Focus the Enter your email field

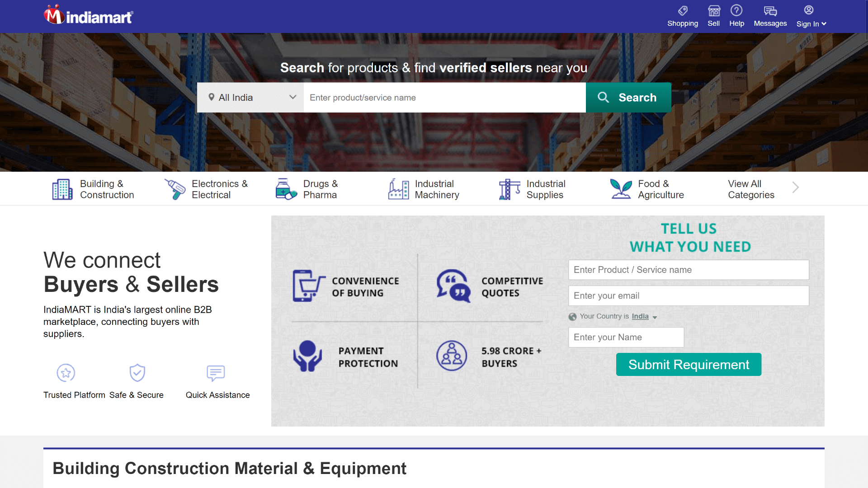[689, 296]
